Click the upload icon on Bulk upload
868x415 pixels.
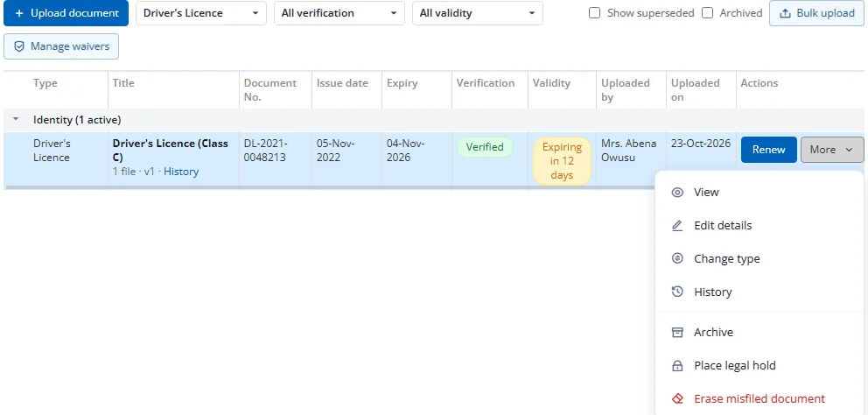(784, 13)
